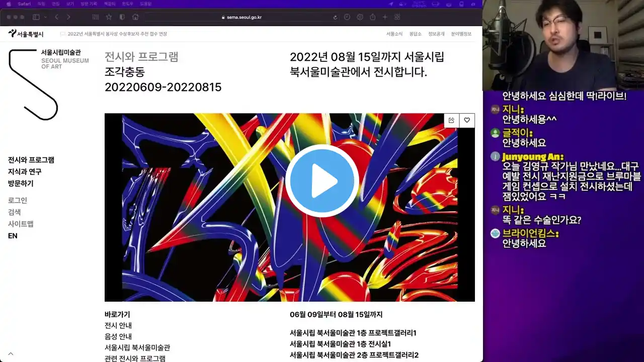Open 전시와 프로그램 in the left sidebar
Screen dimensions: 644x362
pos(31,160)
